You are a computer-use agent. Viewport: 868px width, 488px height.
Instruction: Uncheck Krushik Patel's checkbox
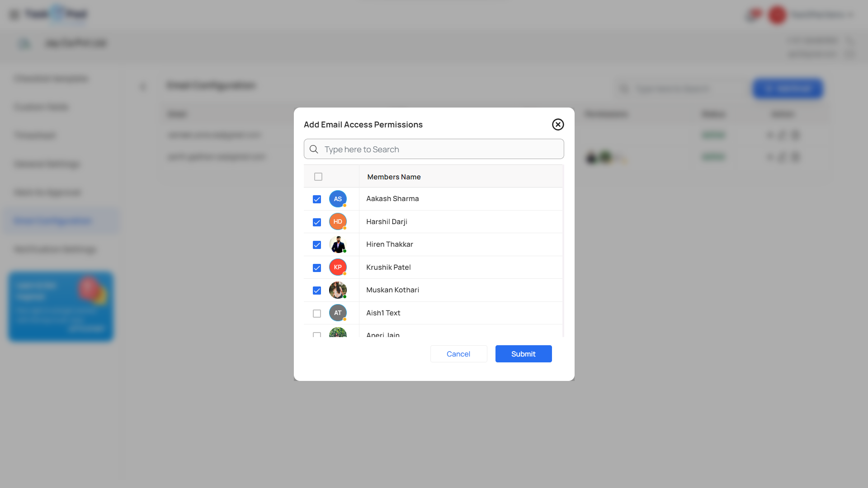[317, 268]
